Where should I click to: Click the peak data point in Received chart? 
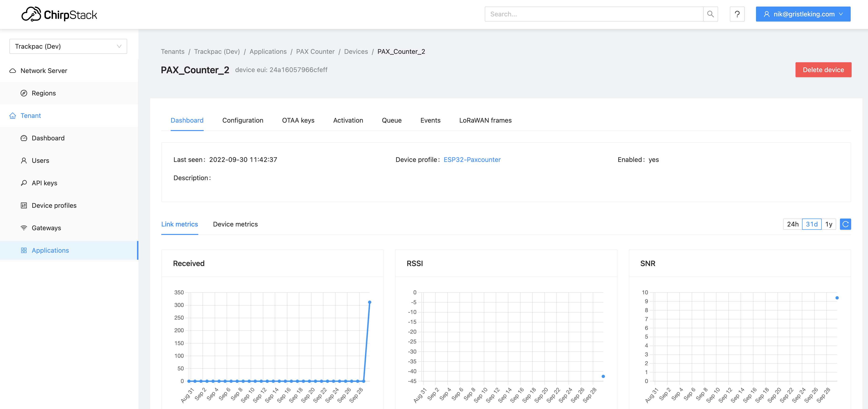(x=369, y=302)
